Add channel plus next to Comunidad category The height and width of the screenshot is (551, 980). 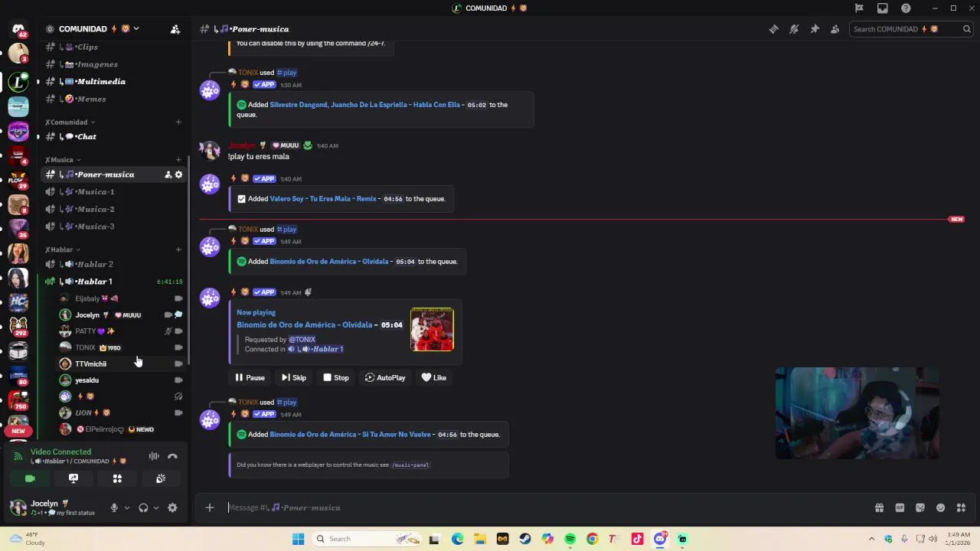(178, 122)
